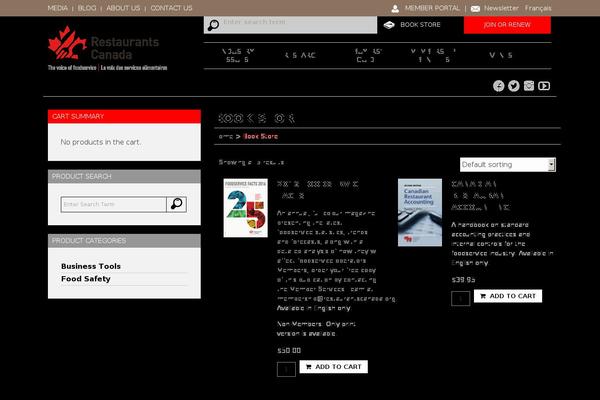Click the Book Store breadcrumb
Image resolution: width=600 pixels, height=400 pixels.
click(x=261, y=136)
